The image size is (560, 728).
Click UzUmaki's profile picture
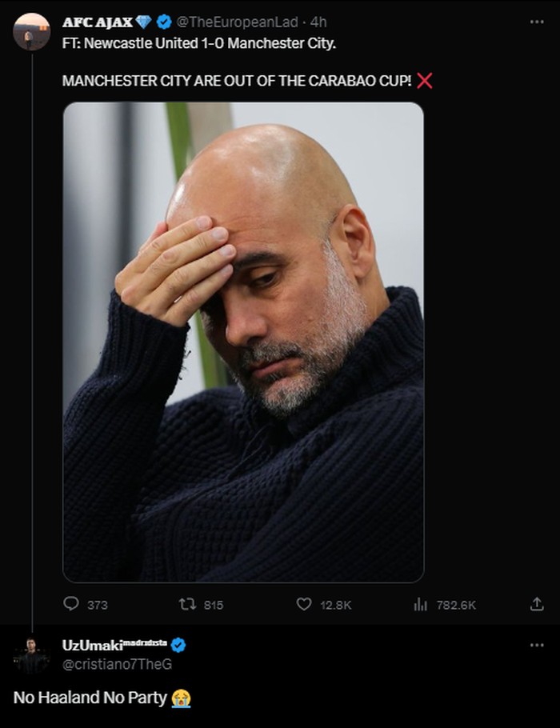coord(32,655)
